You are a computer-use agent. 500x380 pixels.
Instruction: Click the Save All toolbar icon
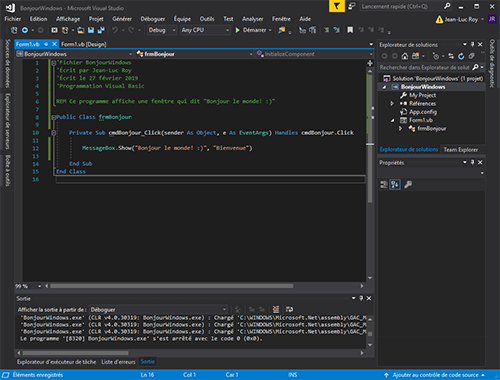pyautogui.click(x=101, y=30)
